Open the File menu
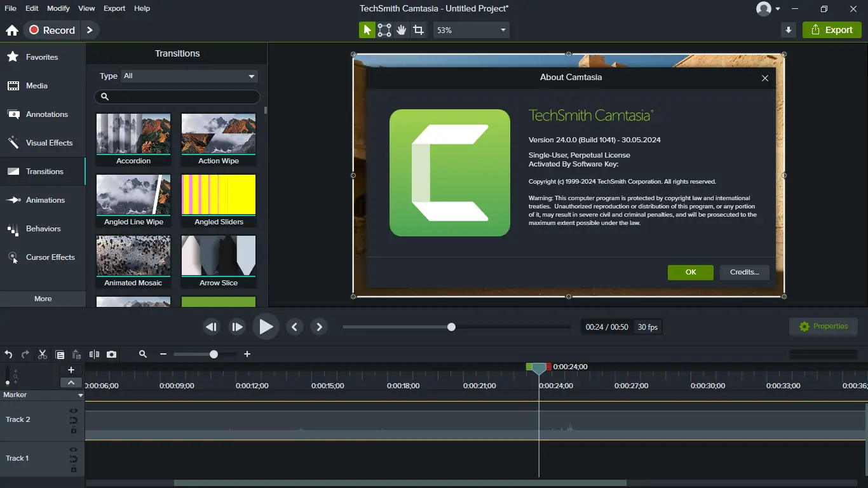This screenshot has height=488, width=868. click(10, 8)
